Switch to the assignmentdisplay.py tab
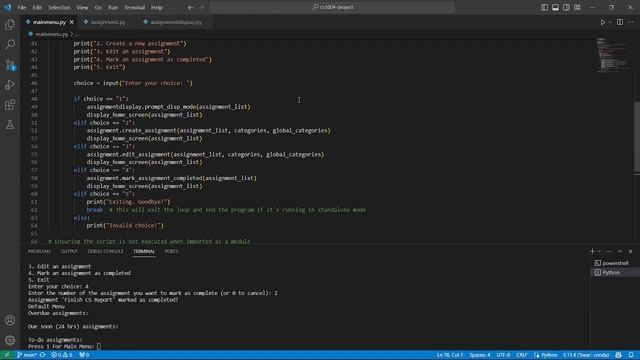The width and height of the screenshot is (640, 360). (x=176, y=22)
